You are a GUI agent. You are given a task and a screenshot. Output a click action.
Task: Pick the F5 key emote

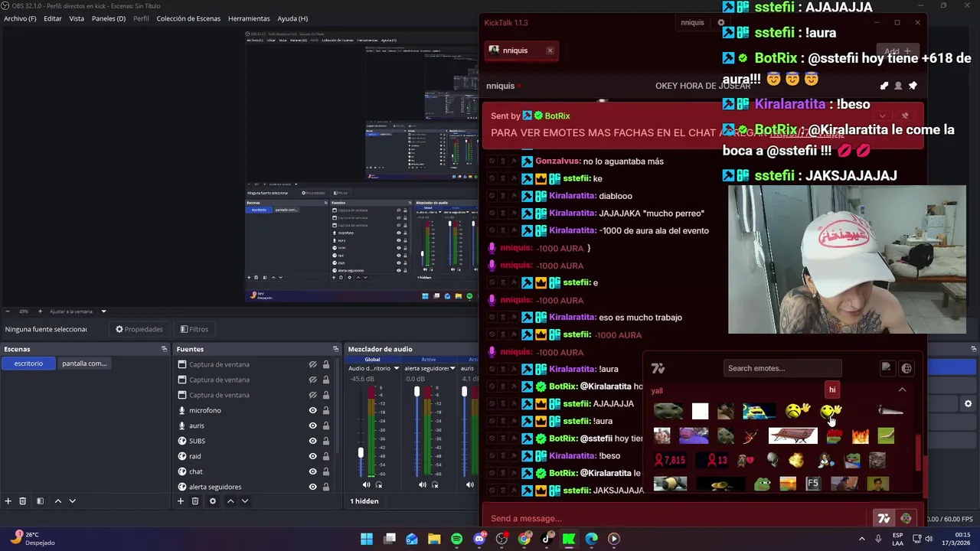coord(813,484)
